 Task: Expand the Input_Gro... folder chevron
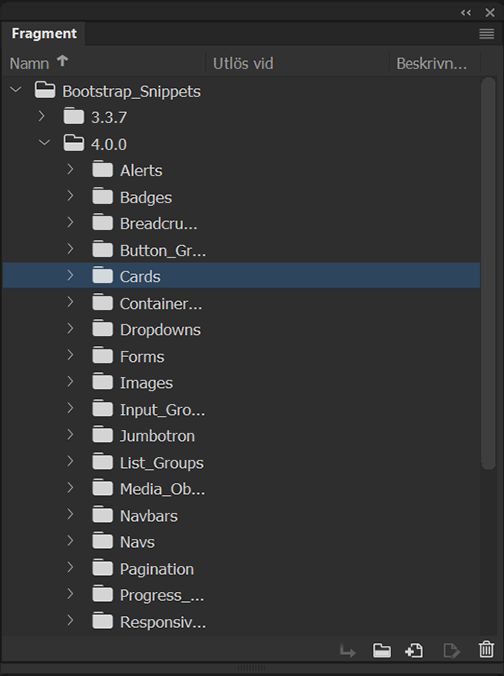(x=70, y=408)
